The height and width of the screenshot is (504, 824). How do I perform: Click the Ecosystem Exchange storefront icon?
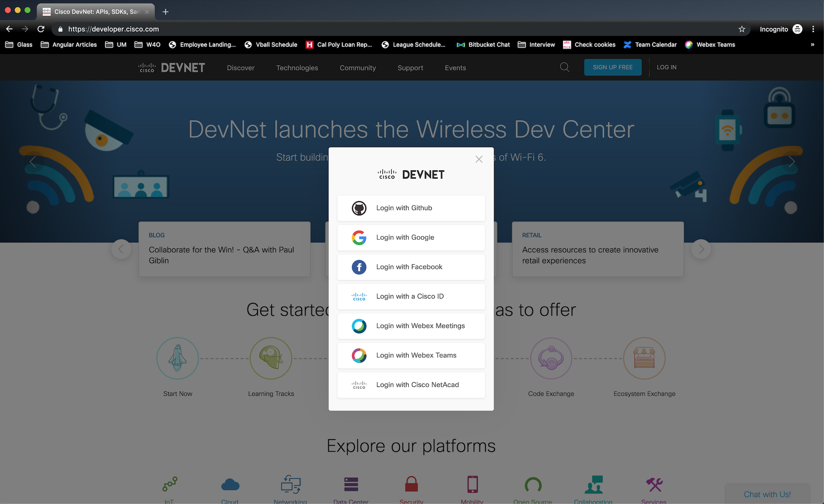pos(645,359)
